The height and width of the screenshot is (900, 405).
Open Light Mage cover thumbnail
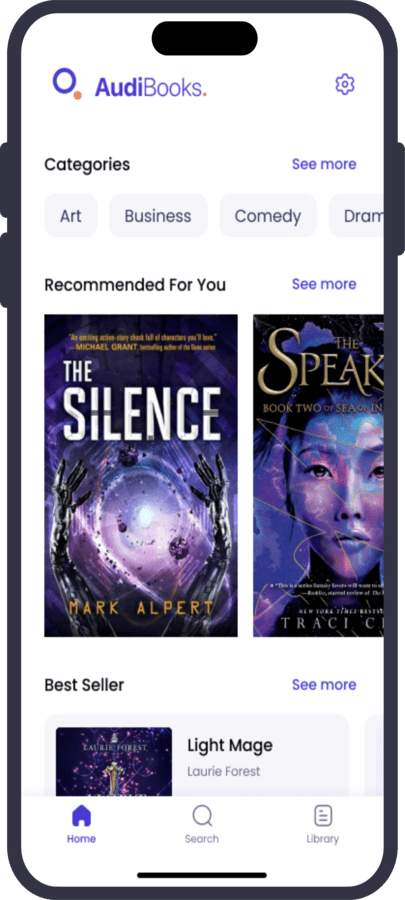(114, 762)
